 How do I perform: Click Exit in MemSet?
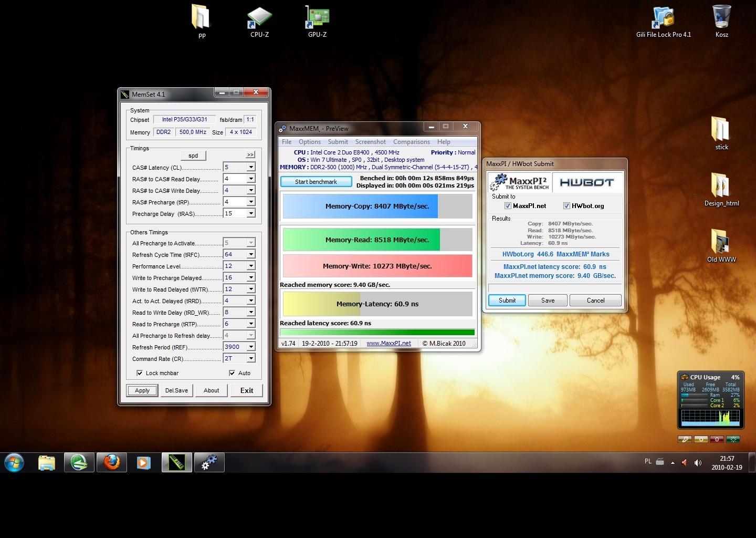coord(247,390)
